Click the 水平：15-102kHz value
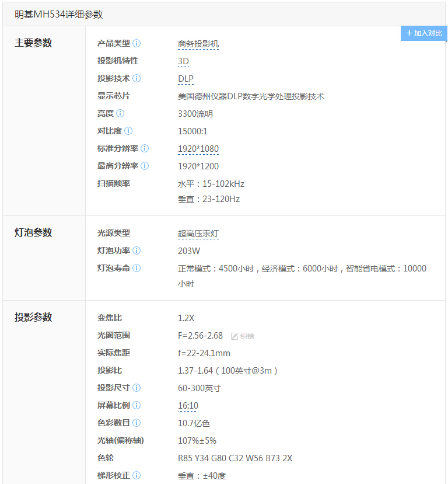This screenshot has height=484, width=448. [211, 184]
